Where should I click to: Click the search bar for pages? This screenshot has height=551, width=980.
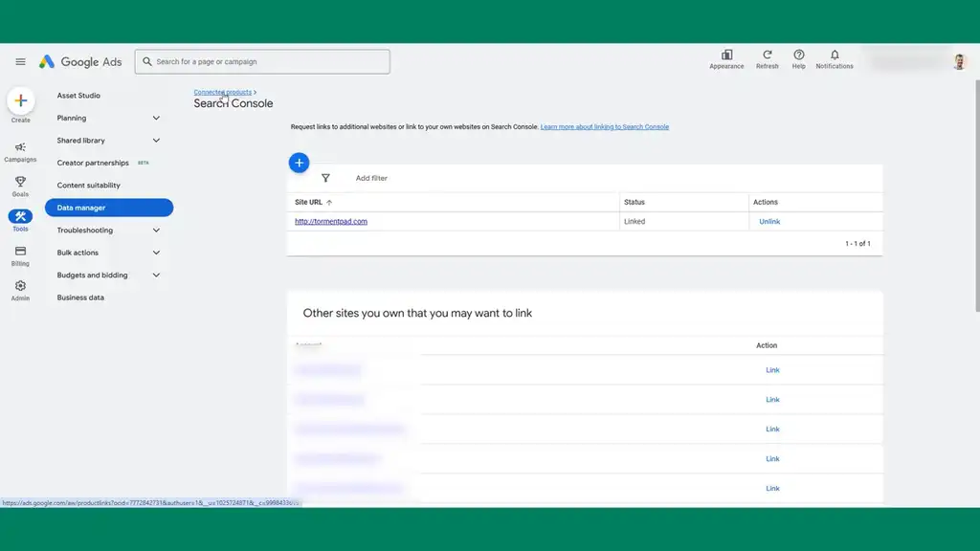[x=262, y=60]
